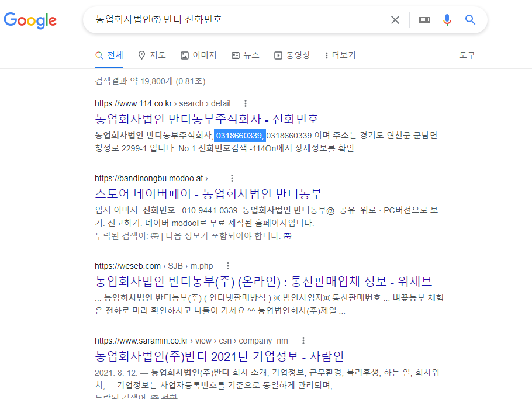This screenshot has height=399, width=532.
Task: Submit search with magnifier icon
Action: [x=470, y=20]
